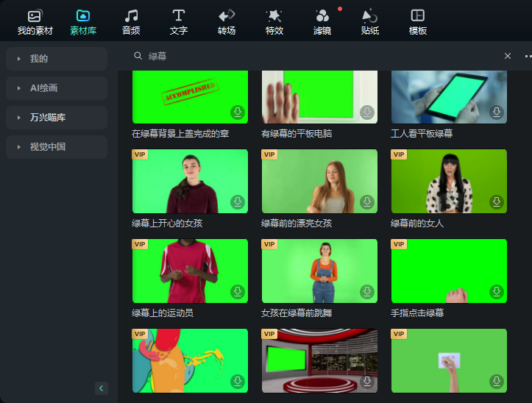The height and width of the screenshot is (403, 532).
Task: Expand the 我的 sidebar category
Action: click(57, 59)
